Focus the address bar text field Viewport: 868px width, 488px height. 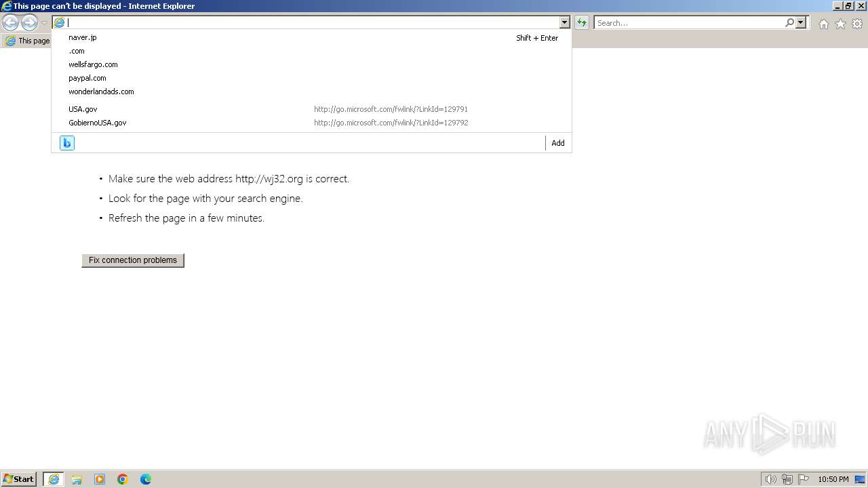click(313, 22)
